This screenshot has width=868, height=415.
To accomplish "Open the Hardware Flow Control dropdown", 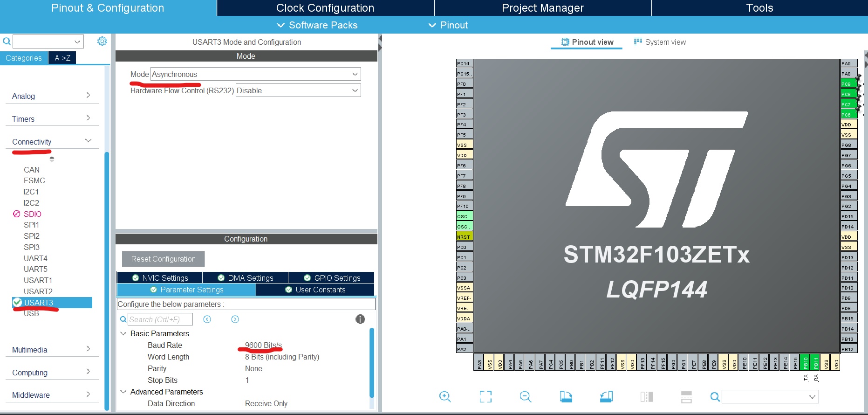I will coord(298,90).
